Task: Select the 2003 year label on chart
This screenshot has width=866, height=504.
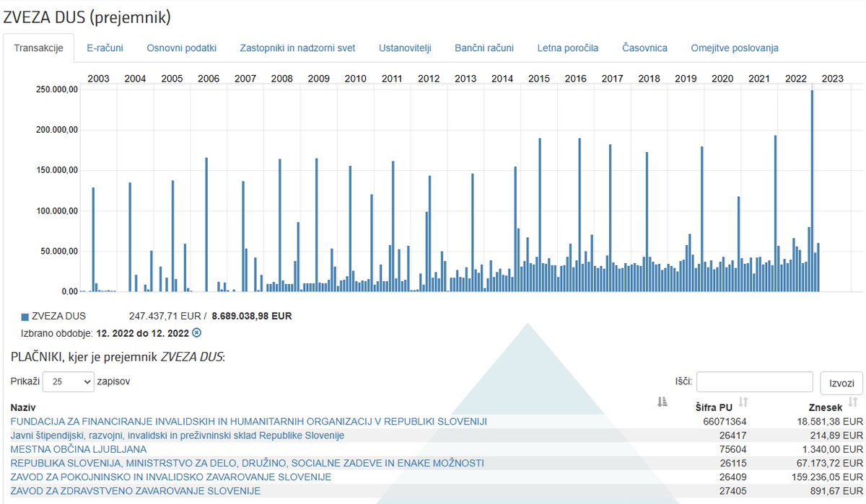Action: pos(98,79)
